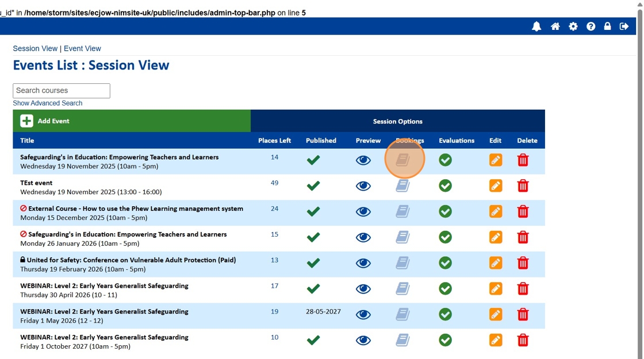Open evaluations for 1 May 2026 webinar
The image size is (644, 359).
click(445, 315)
